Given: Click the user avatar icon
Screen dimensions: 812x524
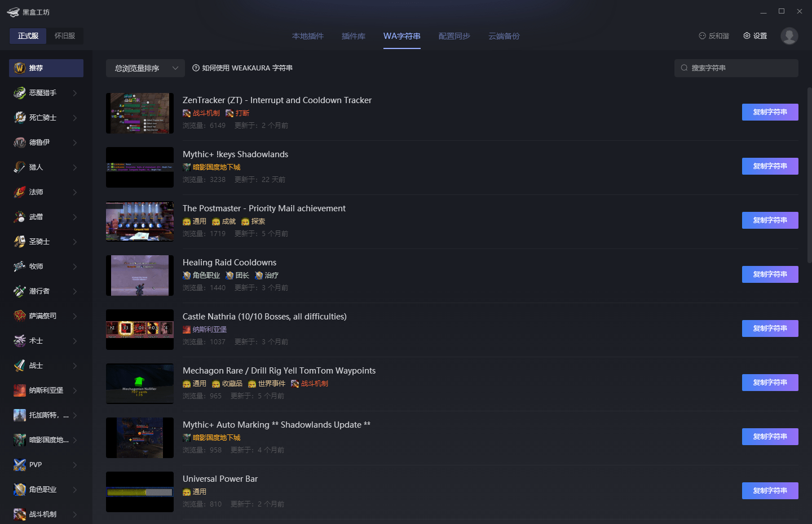Looking at the screenshot, I should pos(789,36).
